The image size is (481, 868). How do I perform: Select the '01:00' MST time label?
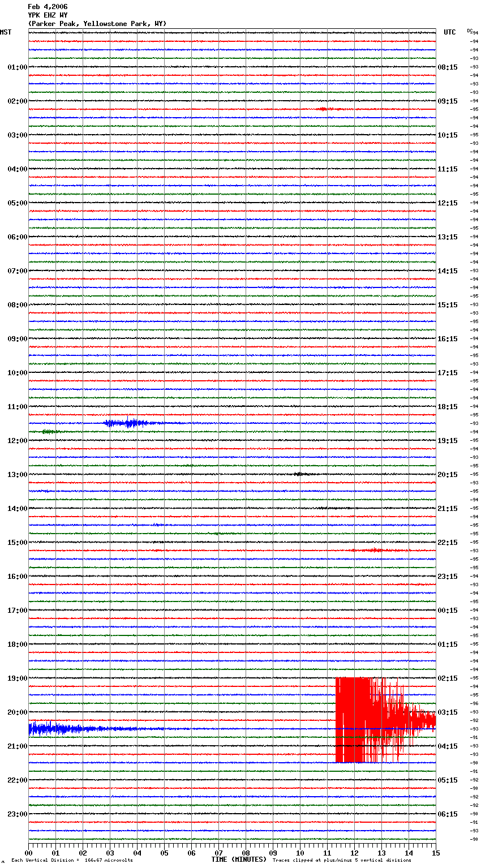[x=18, y=67]
